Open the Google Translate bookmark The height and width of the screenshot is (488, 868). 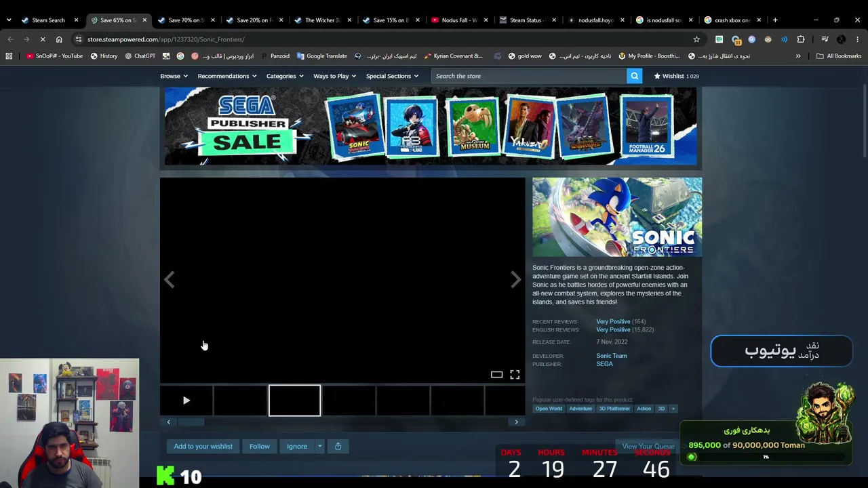(x=321, y=56)
